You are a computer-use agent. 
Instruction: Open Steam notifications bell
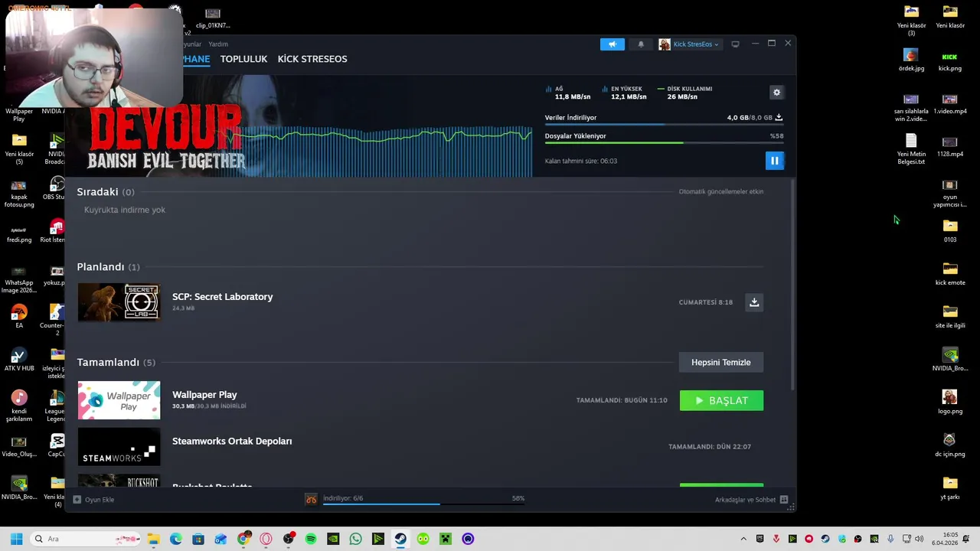click(x=641, y=44)
